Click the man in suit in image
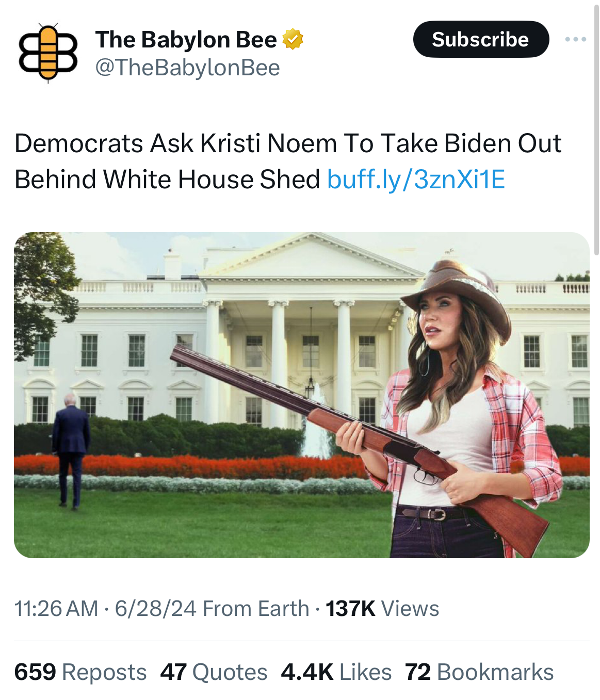The height and width of the screenshot is (700, 600). click(x=71, y=450)
